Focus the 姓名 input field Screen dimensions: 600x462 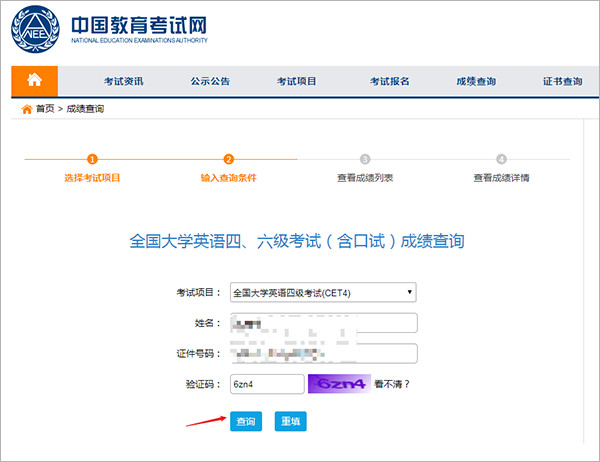coord(322,323)
